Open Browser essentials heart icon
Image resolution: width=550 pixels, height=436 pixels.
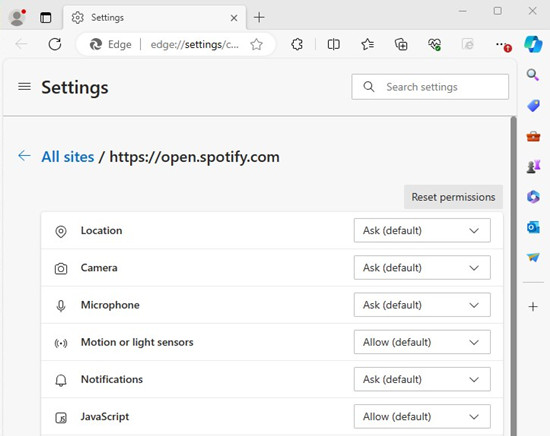(434, 45)
